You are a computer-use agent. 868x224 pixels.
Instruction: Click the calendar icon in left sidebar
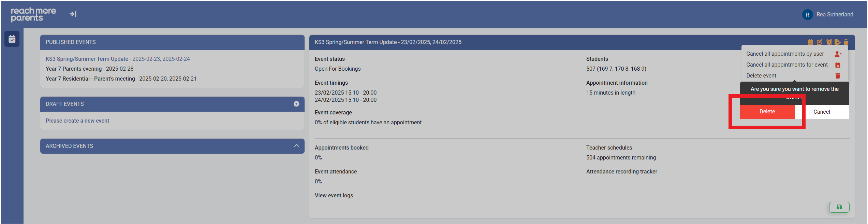click(12, 39)
